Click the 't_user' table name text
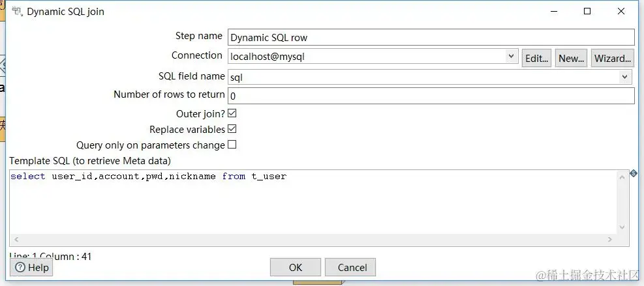The height and width of the screenshot is (286, 644). 269,177
